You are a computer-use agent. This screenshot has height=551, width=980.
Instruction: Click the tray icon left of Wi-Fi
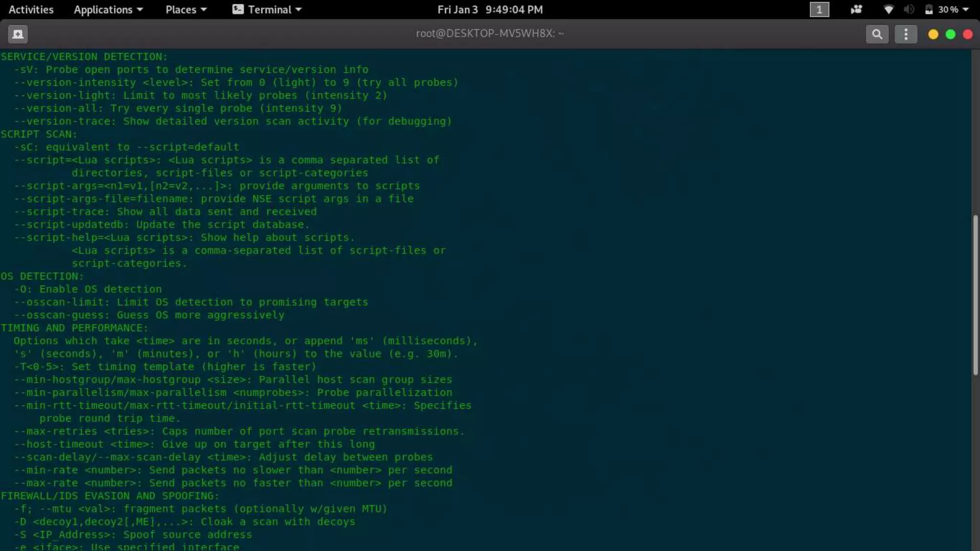pos(856,10)
